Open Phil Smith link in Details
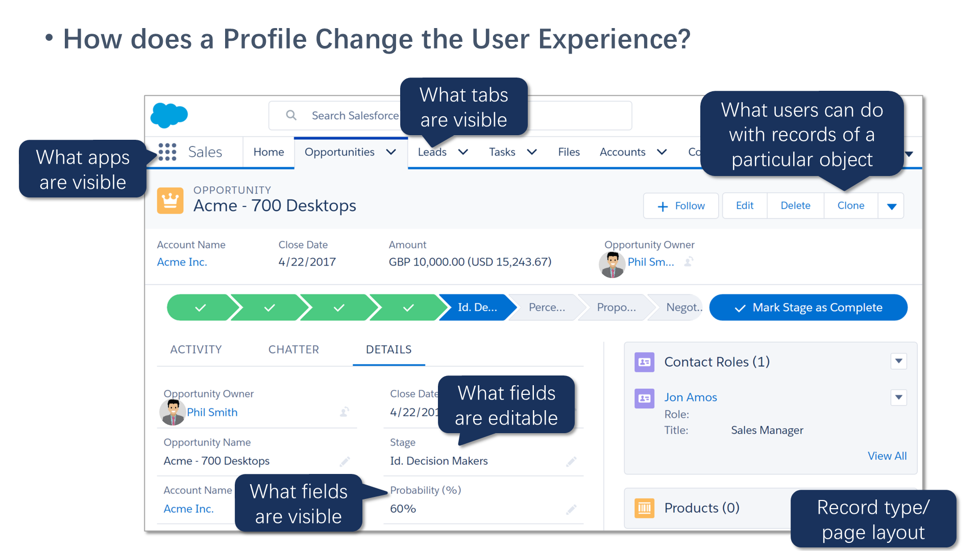980x551 pixels. click(212, 412)
